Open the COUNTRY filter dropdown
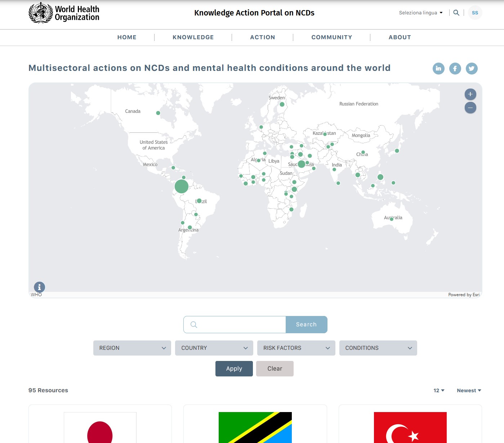Image resolution: width=504 pixels, height=443 pixels. click(x=214, y=348)
